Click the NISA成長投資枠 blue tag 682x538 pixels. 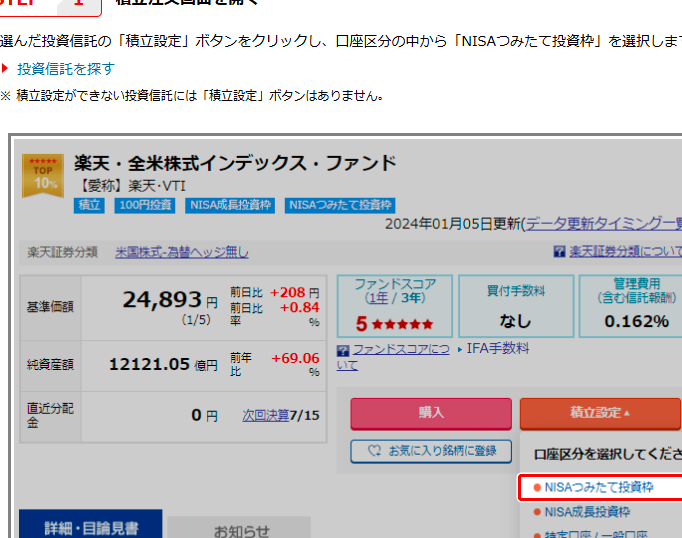[x=230, y=205]
